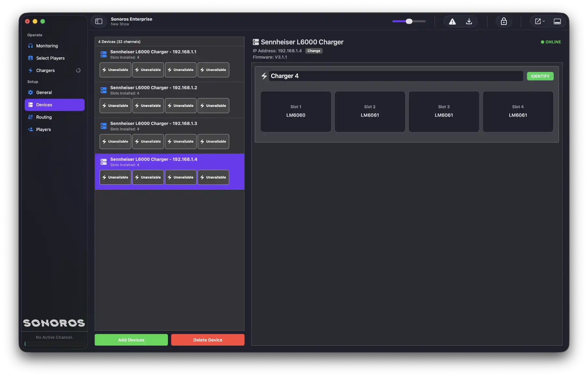Select Sennheiser L6000 Charger 192.168.1.4 row
This screenshot has width=588, height=377.
click(170, 172)
